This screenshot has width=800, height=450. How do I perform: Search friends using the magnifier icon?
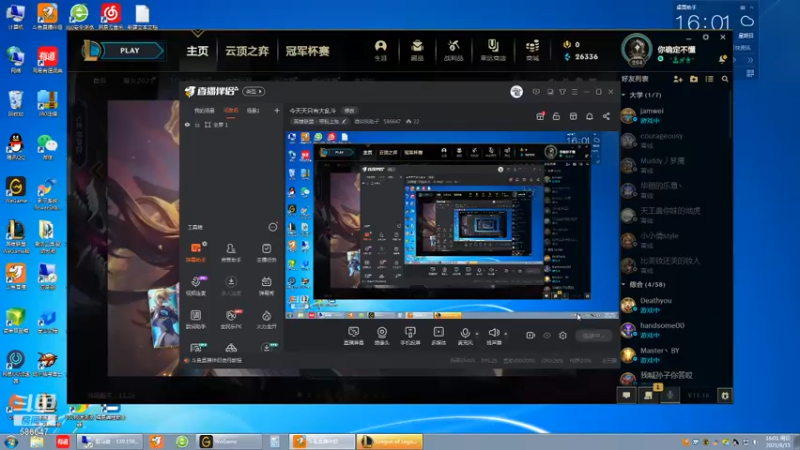(x=725, y=79)
